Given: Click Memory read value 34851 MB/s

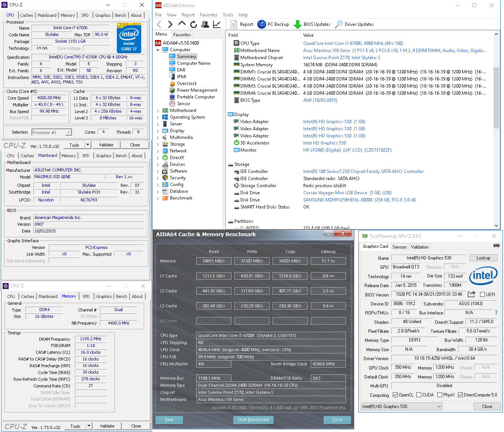Looking at the screenshot, I should (214, 261).
